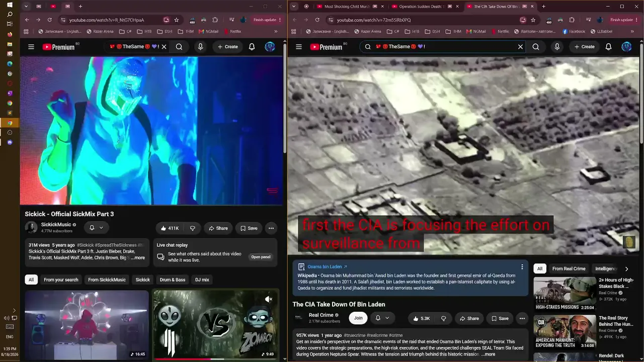This screenshot has height=362, width=644.
Task: Dislike the CIA Bin Laden video
Action: 444,318
